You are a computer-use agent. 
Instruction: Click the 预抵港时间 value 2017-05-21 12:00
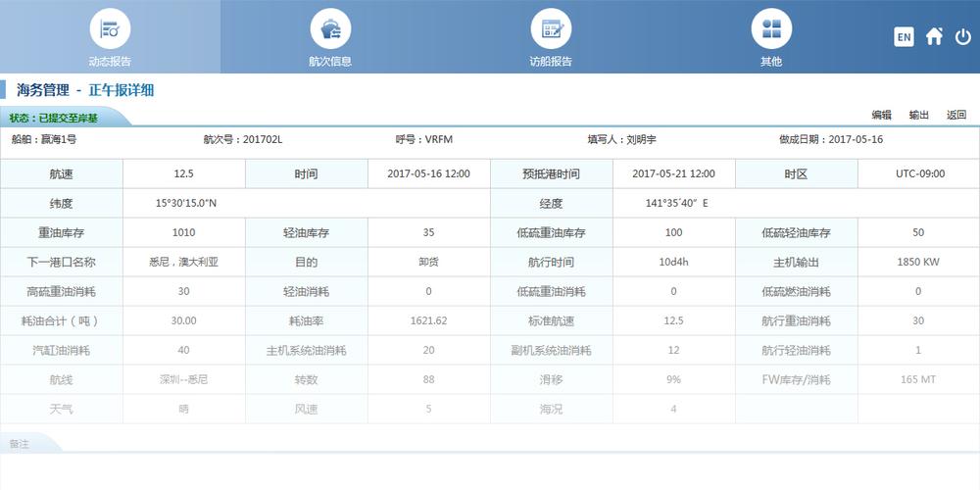[x=674, y=173]
